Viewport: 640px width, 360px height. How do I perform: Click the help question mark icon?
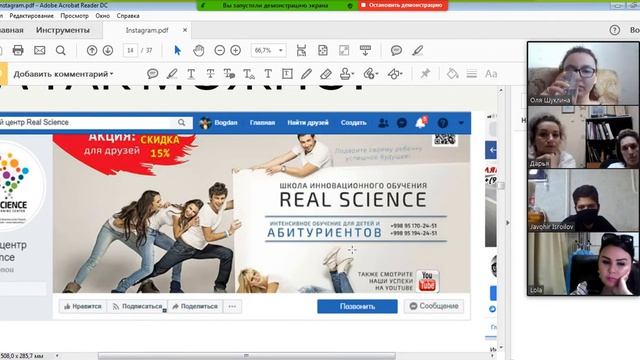click(x=615, y=30)
